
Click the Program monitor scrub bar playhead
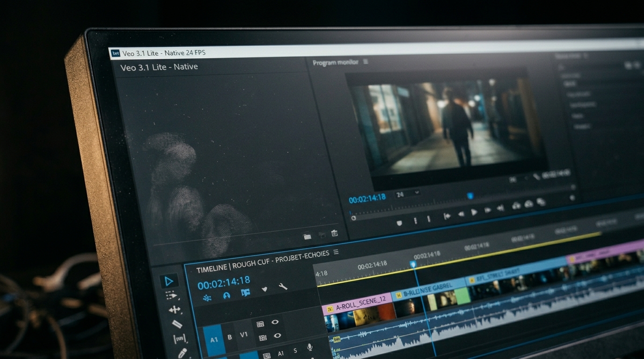pyautogui.click(x=470, y=196)
